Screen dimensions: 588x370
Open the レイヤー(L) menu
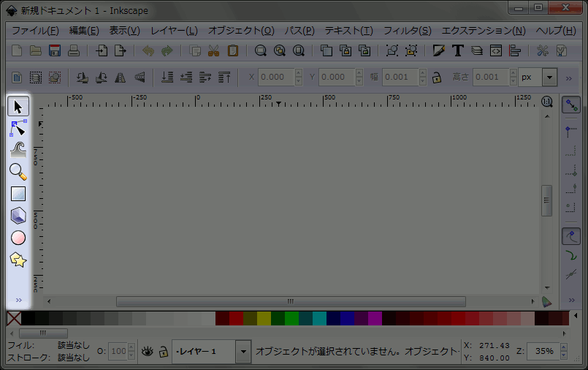pos(174,31)
